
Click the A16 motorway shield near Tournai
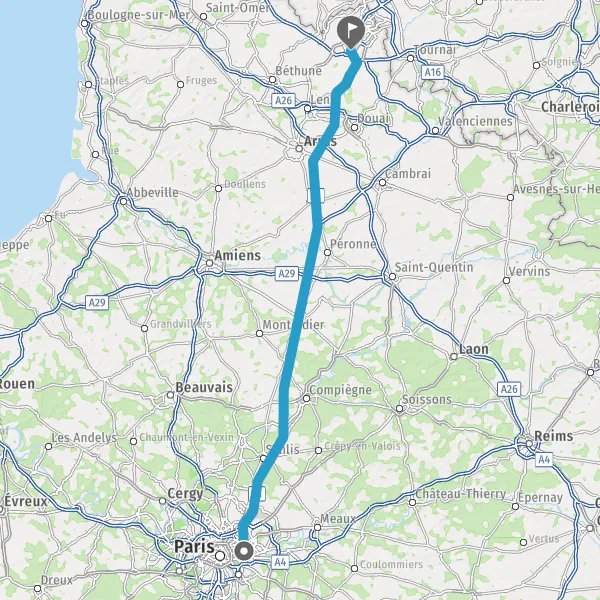point(433,72)
